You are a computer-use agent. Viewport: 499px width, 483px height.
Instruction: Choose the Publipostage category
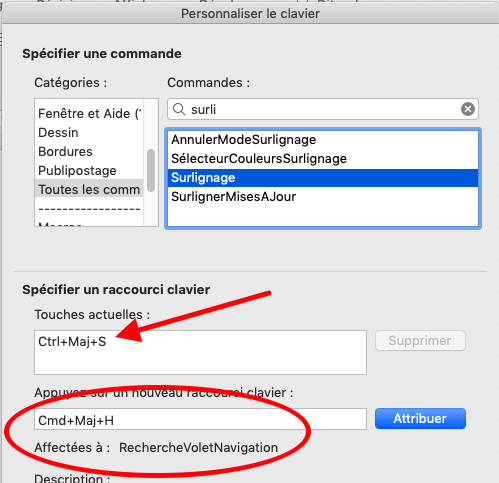click(x=89, y=171)
